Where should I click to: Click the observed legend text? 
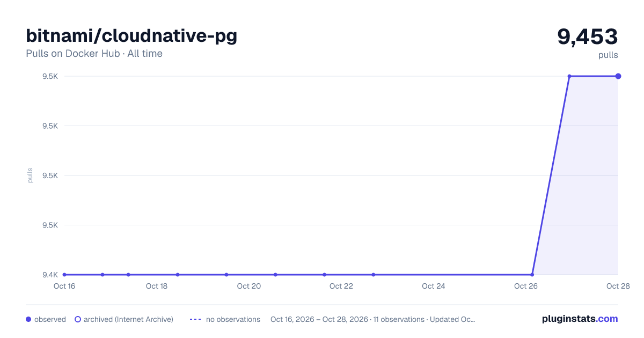[x=50, y=319]
